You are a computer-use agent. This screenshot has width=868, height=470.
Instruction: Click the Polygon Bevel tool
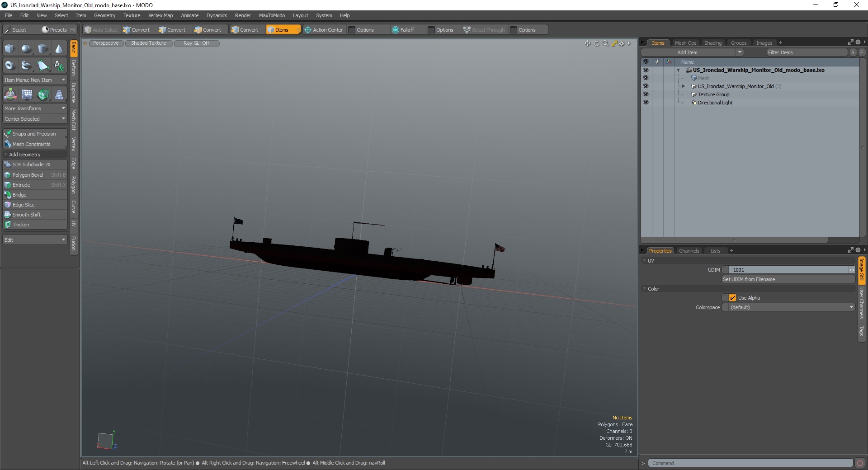35,175
